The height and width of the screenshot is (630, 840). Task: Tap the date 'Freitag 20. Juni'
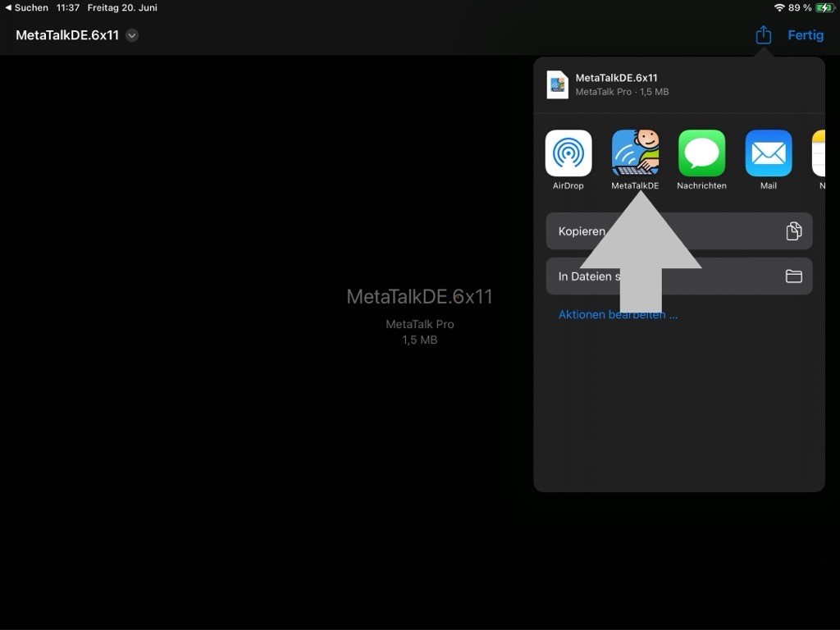122,7
